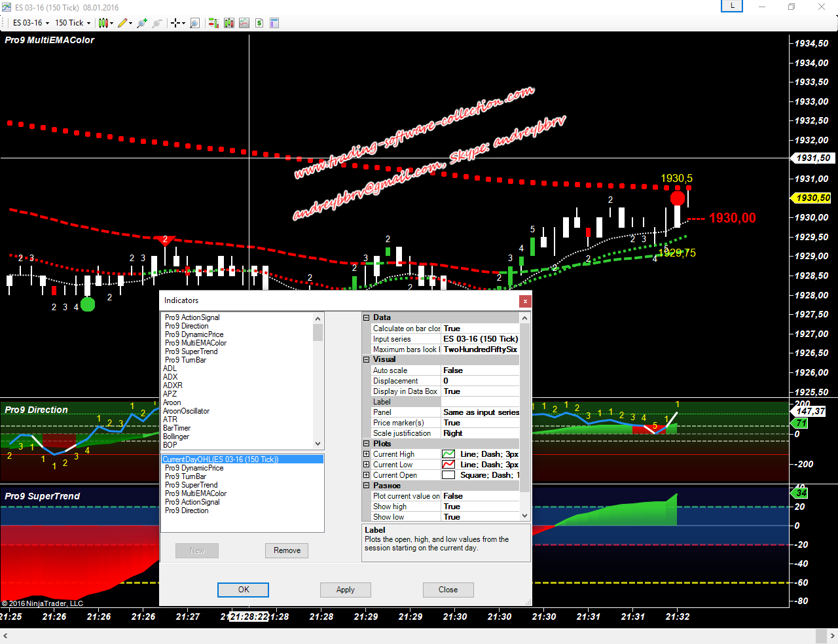Click the zoom in magnifier icon

click(x=143, y=23)
